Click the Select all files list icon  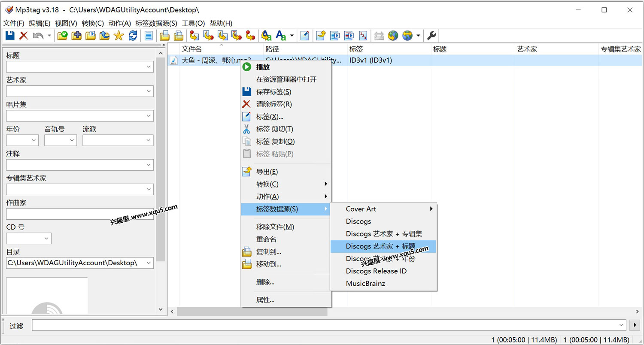click(x=149, y=36)
